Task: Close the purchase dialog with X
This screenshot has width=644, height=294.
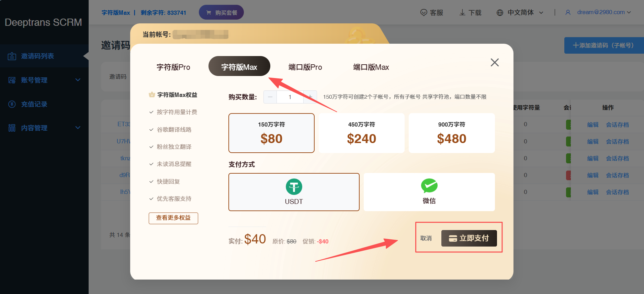Action: [495, 62]
